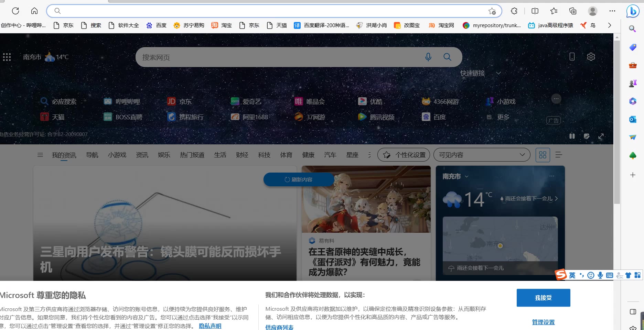Open the 财经 tab
644x330 pixels.
coord(242,155)
